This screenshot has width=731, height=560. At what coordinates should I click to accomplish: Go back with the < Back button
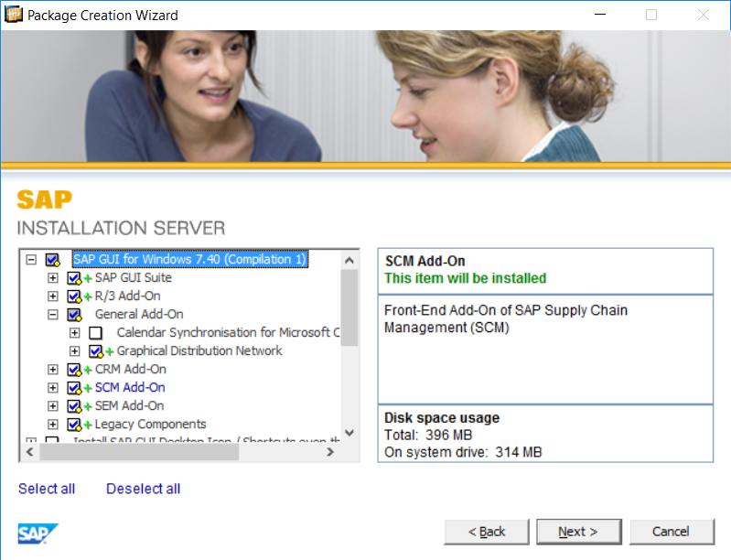pyautogui.click(x=487, y=532)
